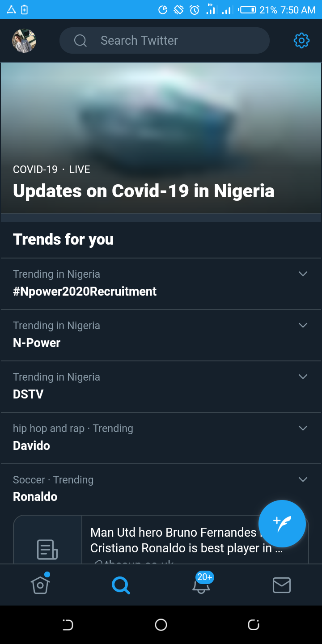The width and height of the screenshot is (322, 644).
Task: Open the chevron menu beside DSTV
Action: pyautogui.click(x=303, y=377)
